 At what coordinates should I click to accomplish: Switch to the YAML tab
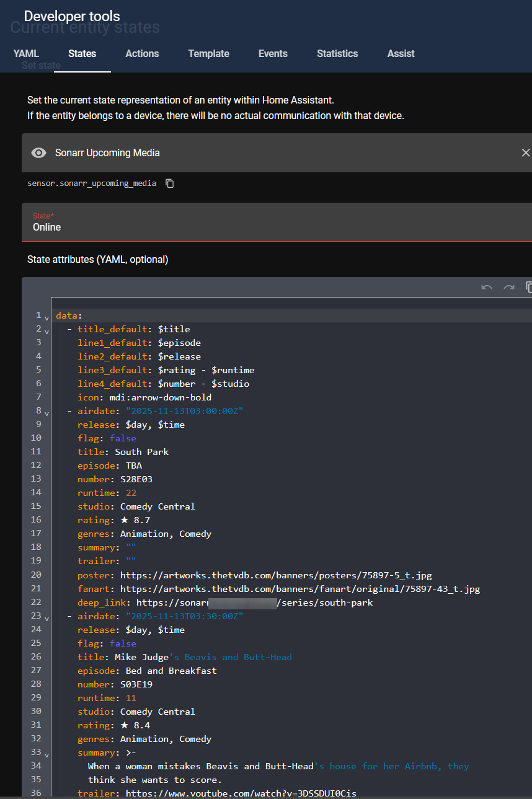click(26, 54)
